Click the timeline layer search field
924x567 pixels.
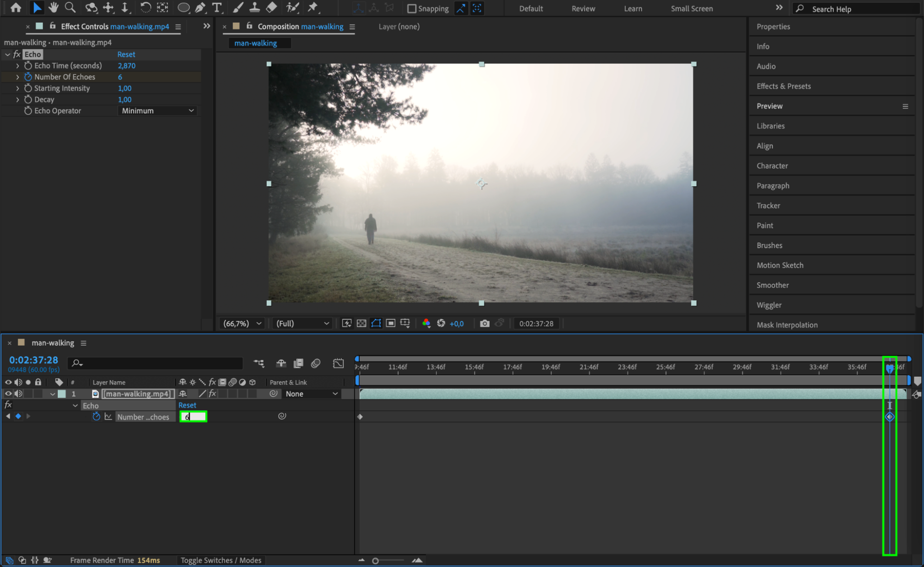(x=157, y=363)
